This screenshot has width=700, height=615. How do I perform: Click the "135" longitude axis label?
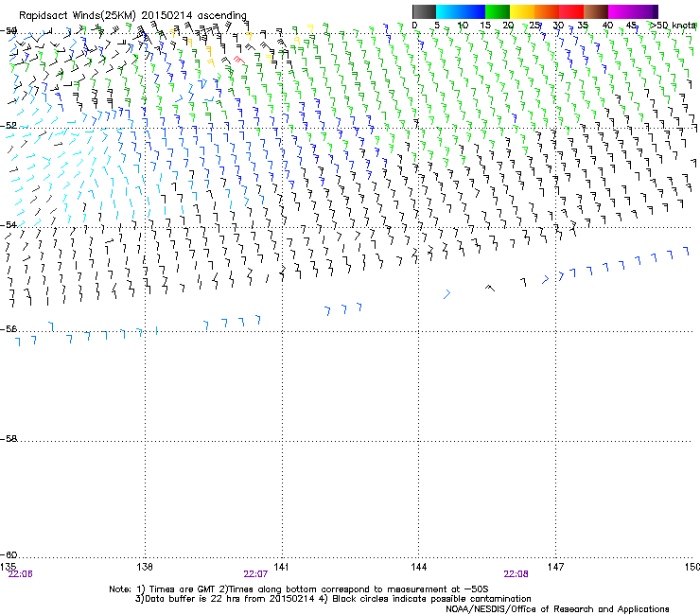pyautogui.click(x=8, y=567)
